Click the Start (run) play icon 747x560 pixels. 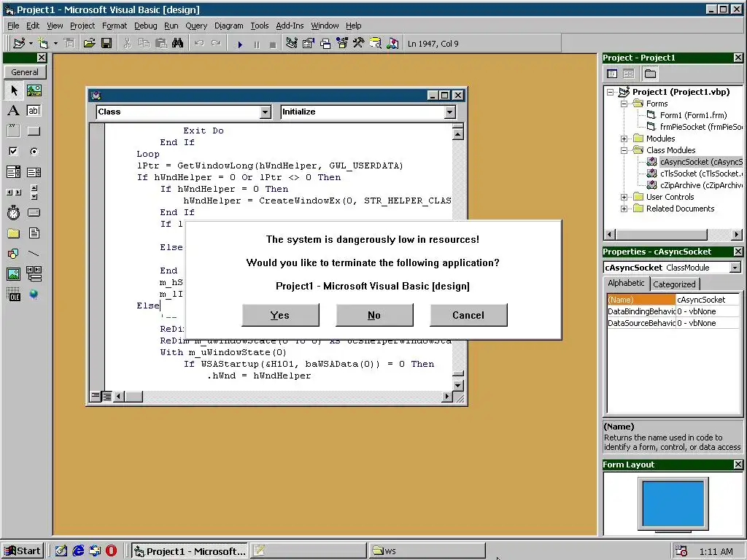240,44
